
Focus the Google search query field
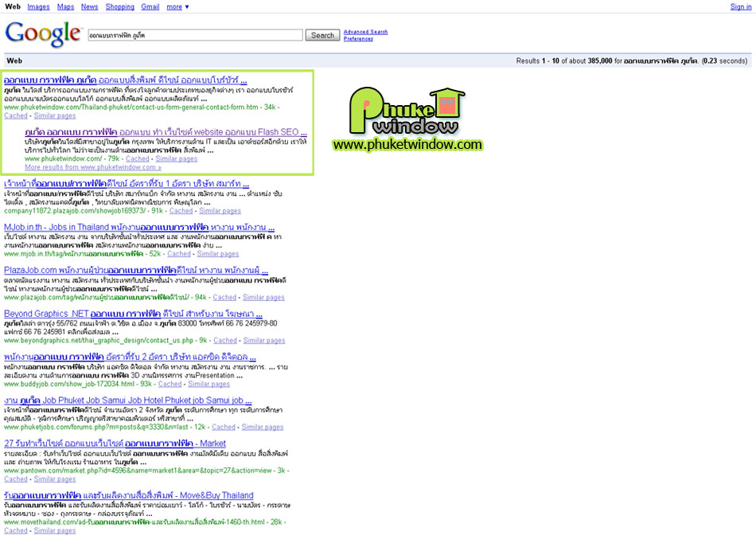pyautogui.click(x=195, y=35)
